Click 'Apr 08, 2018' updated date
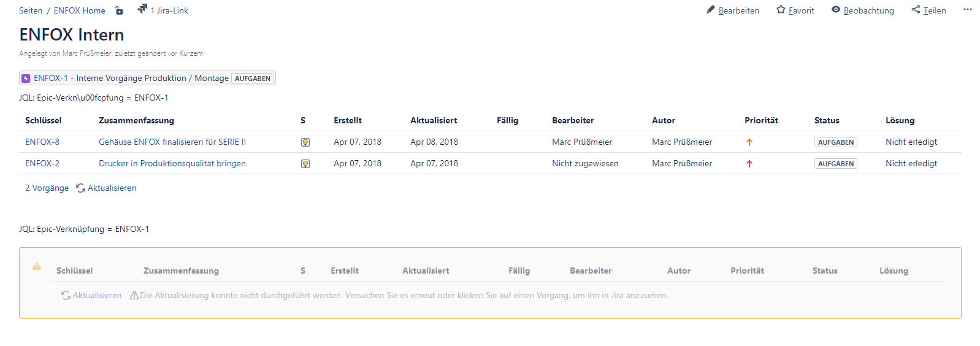980x346 pixels. point(434,142)
